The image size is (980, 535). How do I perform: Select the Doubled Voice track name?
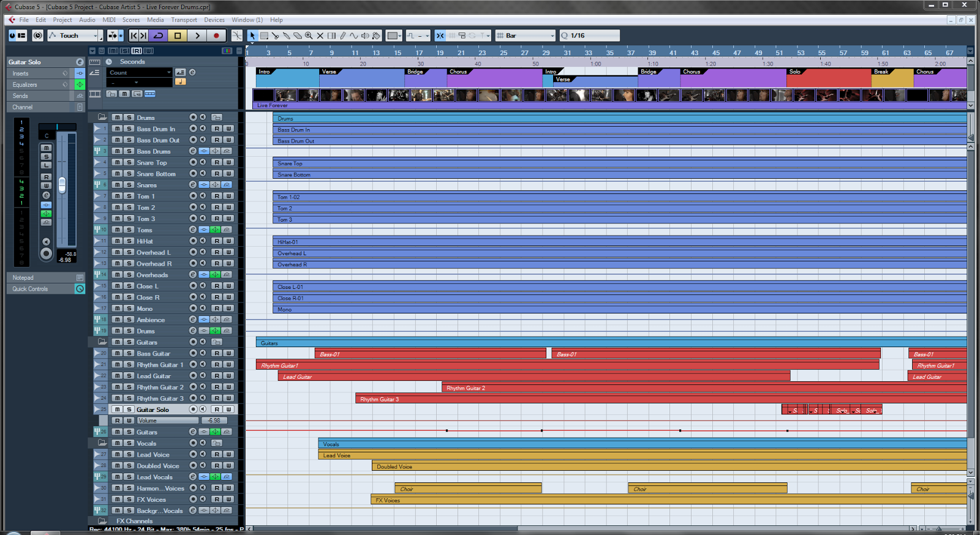(x=158, y=465)
